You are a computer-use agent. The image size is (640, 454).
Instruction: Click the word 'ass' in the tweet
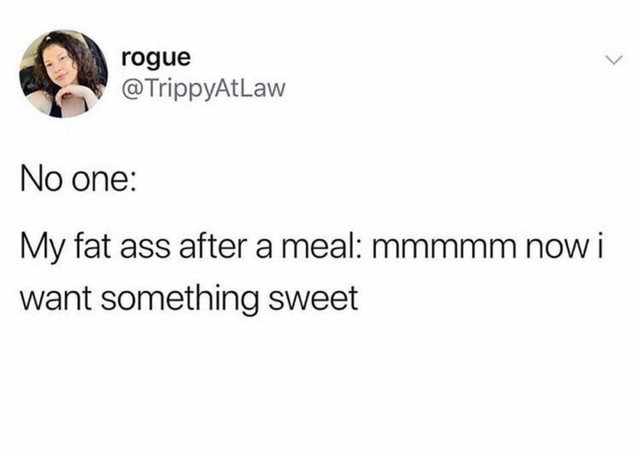tap(145, 249)
